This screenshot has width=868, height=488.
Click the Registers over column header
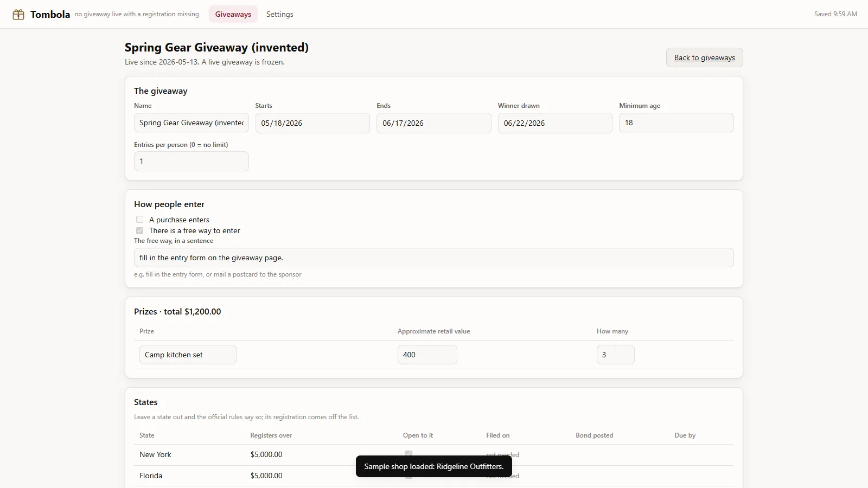[271, 435]
